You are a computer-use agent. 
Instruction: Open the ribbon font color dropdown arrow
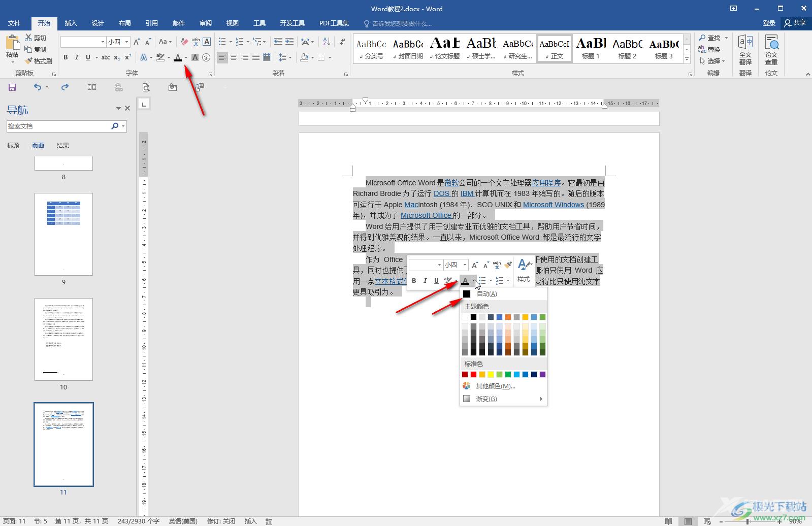pos(186,57)
